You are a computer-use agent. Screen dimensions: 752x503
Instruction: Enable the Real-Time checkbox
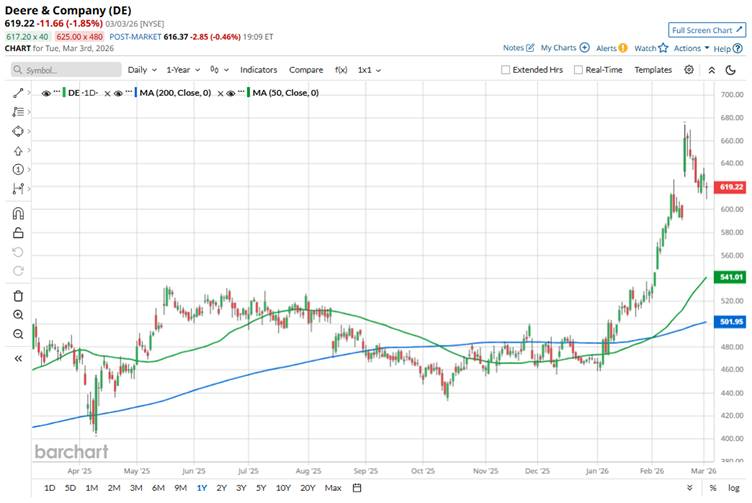tap(577, 70)
